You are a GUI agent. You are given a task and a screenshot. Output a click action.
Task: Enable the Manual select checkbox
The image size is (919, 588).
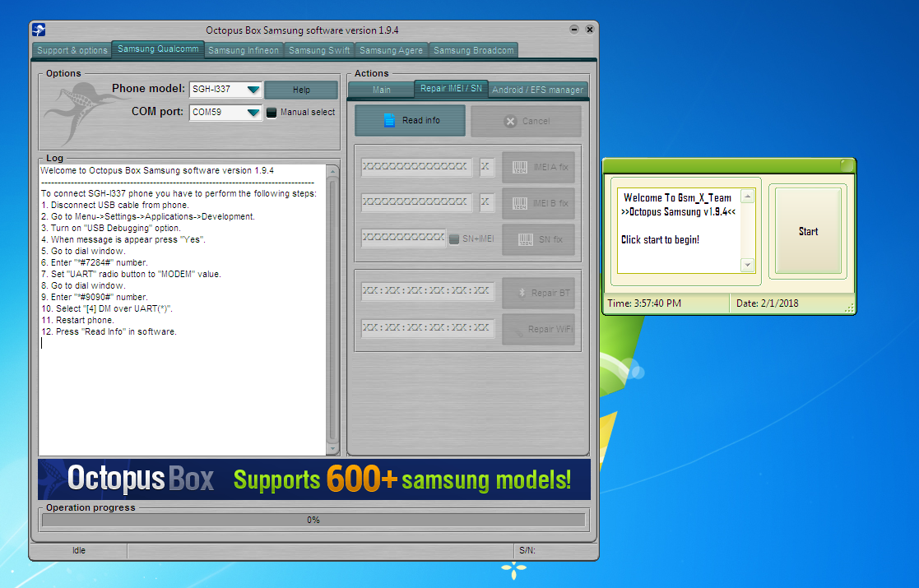pyautogui.click(x=272, y=112)
